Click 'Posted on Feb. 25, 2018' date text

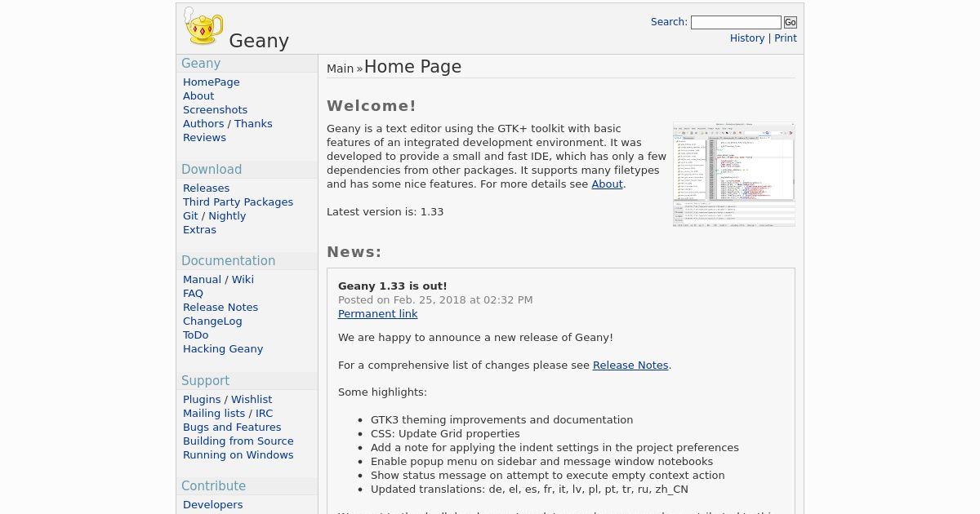[435, 300]
